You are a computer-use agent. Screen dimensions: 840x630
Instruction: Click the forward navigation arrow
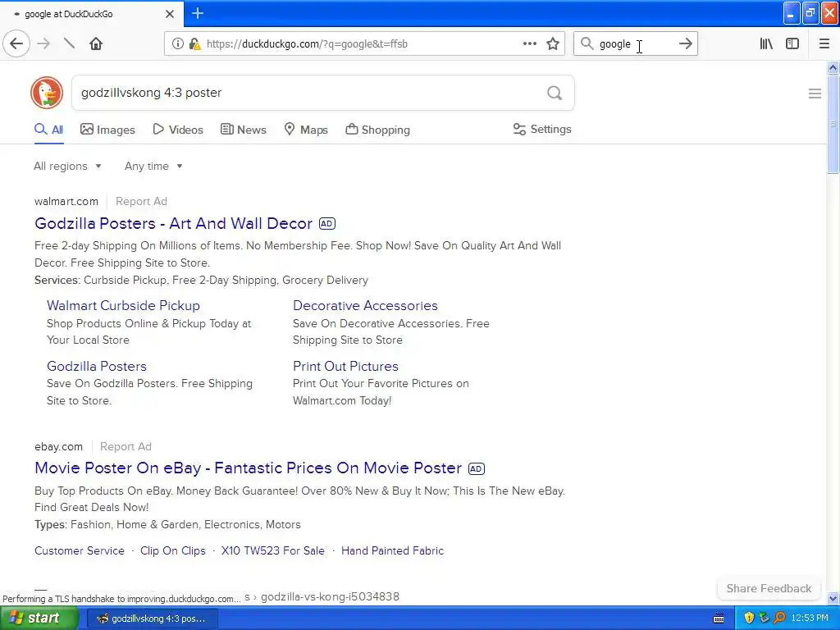click(44, 43)
